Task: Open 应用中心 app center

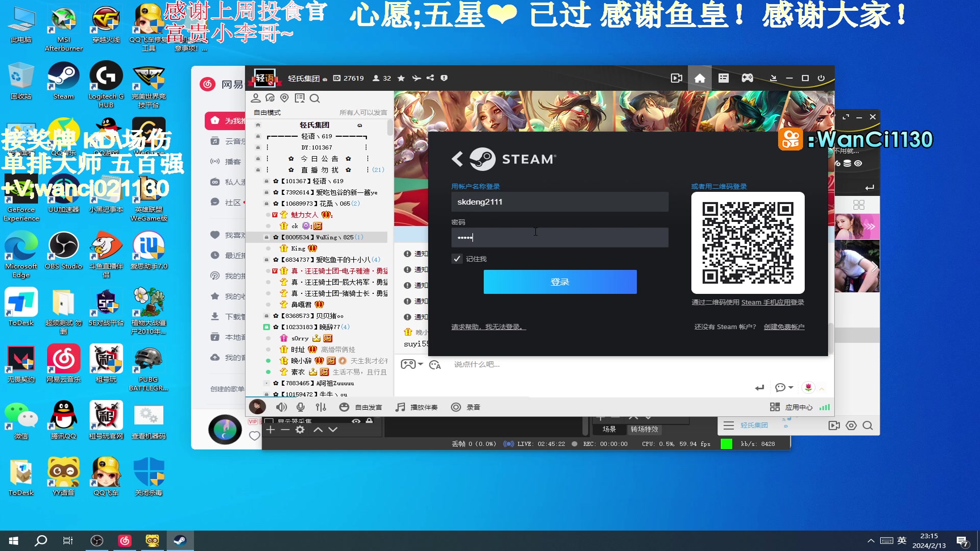Action: [x=791, y=407]
